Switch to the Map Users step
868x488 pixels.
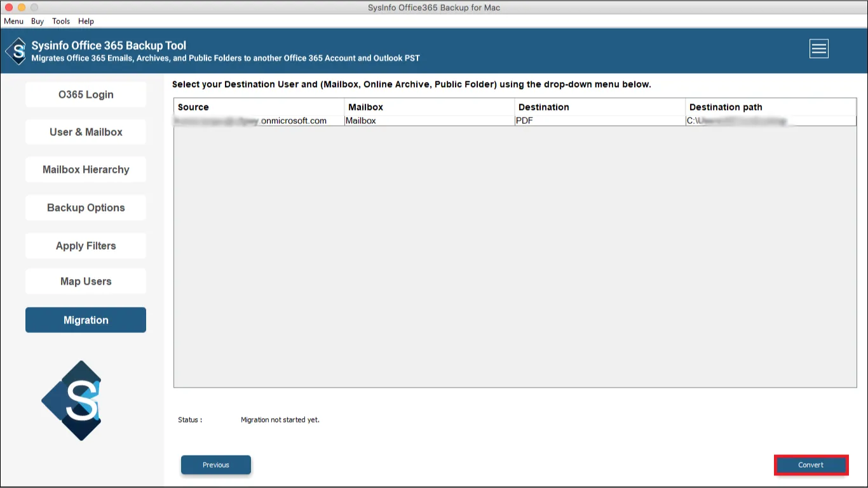[x=86, y=281]
